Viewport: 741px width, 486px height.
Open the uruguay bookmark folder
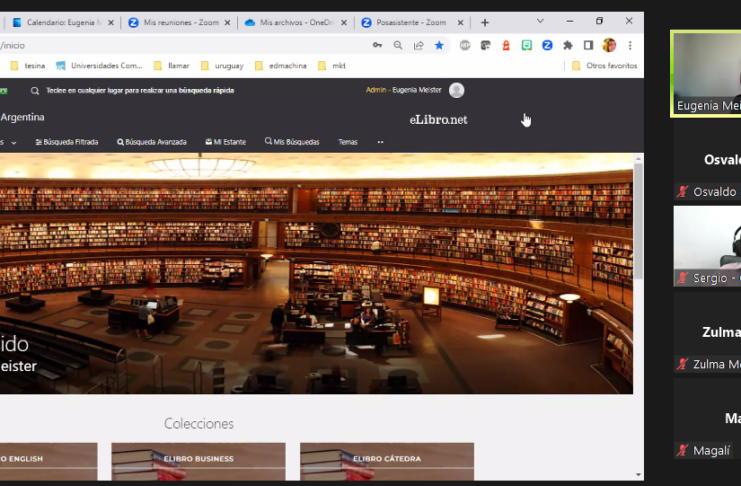tap(222, 66)
